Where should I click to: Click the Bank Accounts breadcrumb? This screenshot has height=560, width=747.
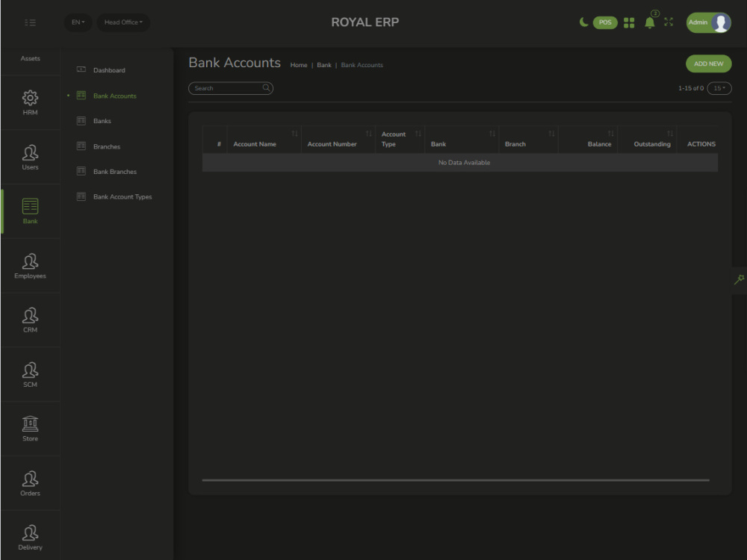pyautogui.click(x=362, y=65)
